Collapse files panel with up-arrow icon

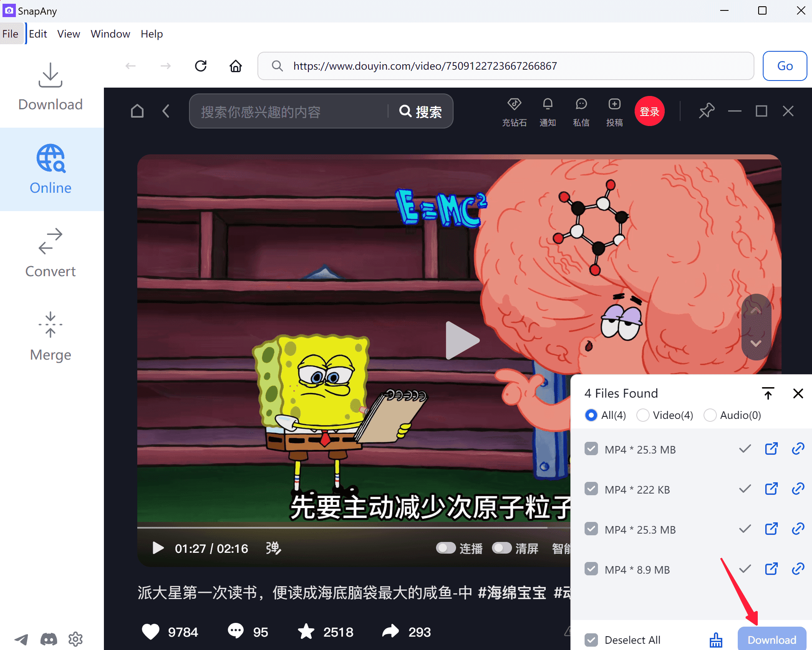[768, 393]
